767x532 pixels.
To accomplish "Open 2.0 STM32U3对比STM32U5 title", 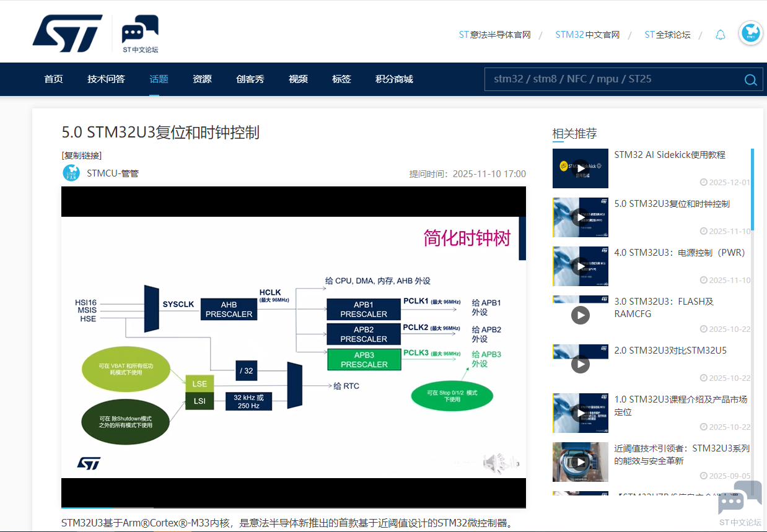I will (670, 351).
